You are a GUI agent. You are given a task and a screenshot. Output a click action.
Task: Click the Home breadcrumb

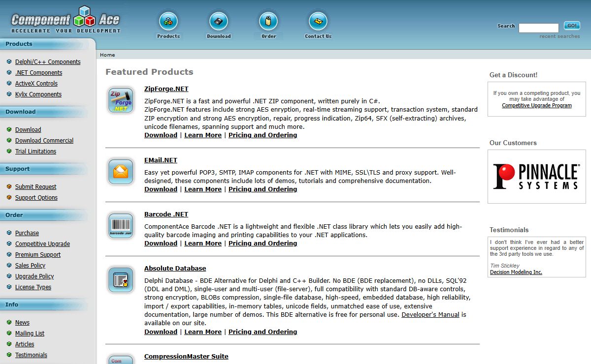click(107, 55)
